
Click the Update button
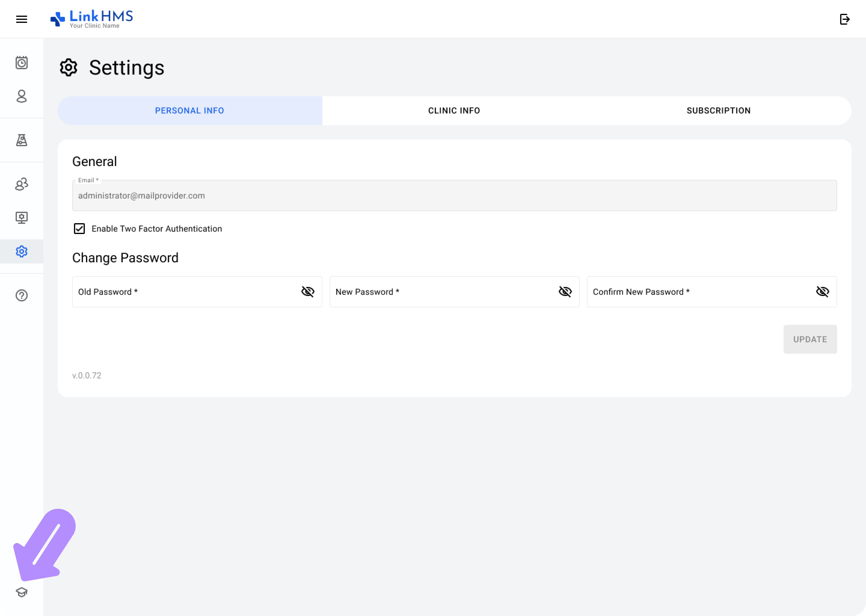click(810, 339)
